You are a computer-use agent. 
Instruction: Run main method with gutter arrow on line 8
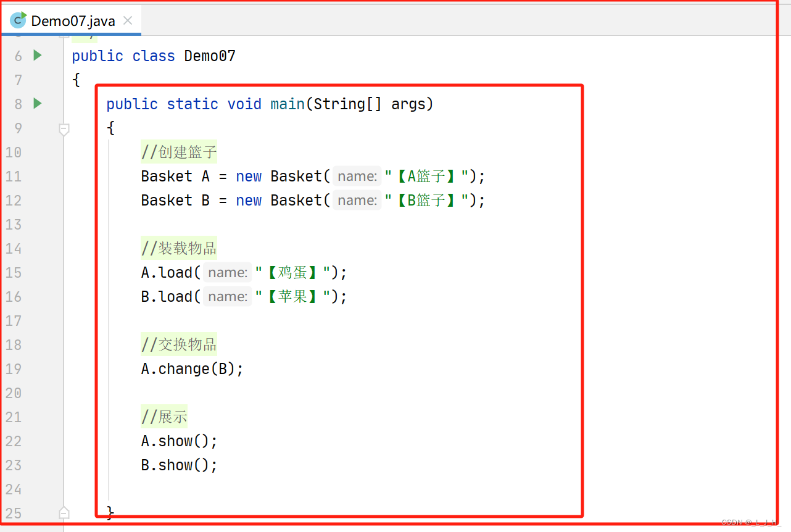(38, 104)
